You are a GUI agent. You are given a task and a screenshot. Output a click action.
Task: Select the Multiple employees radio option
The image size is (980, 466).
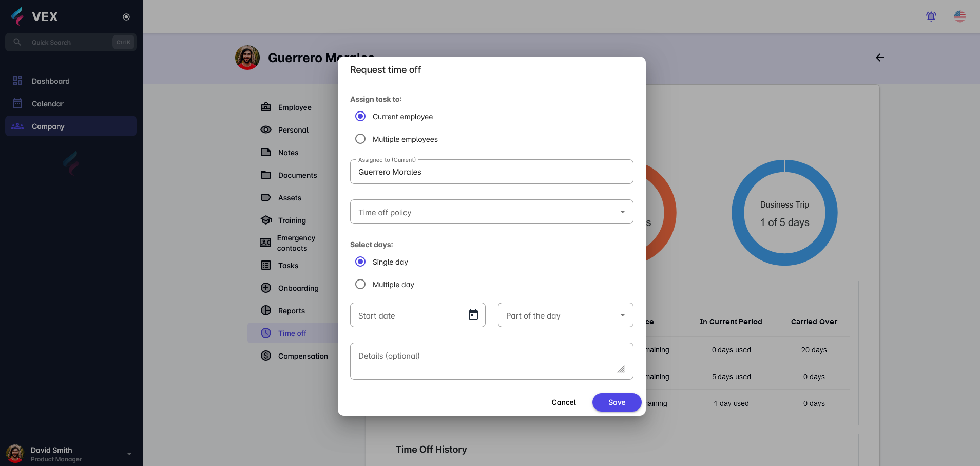tap(360, 139)
